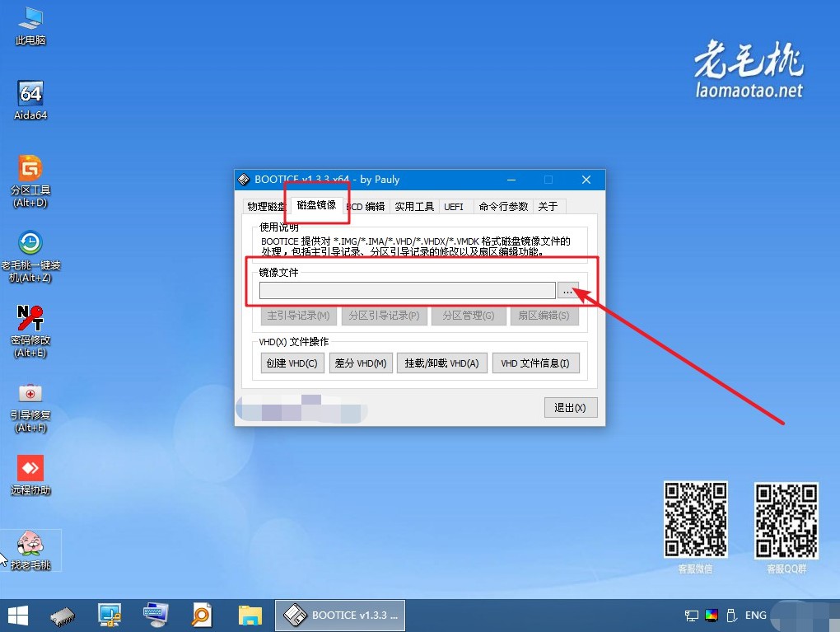Viewport: 840px width, 632px height.
Task: Click 创建 VHD(C) button
Action: point(292,363)
